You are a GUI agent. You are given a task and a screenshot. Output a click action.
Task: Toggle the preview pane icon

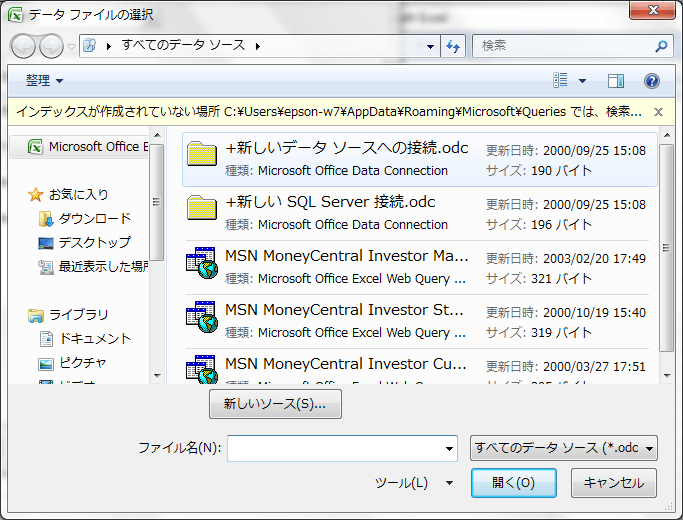click(x=615, y=81)
